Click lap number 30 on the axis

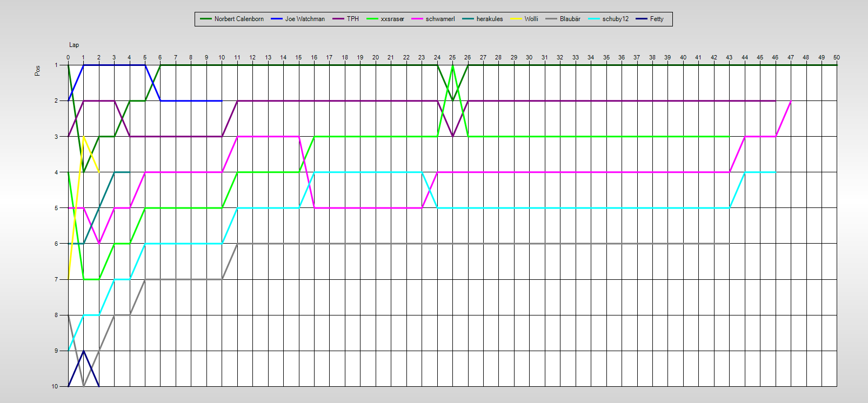(x=529, y=57)
